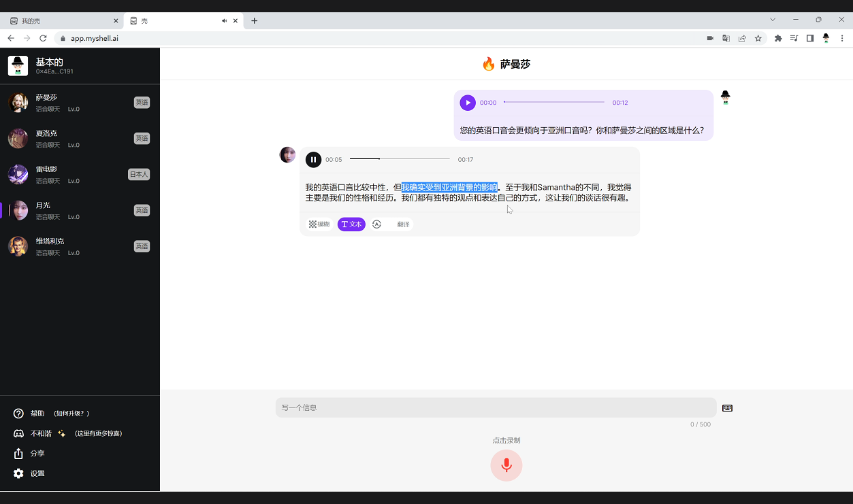Pause the playing reply audio
853x504 pixels.
(x=313, y=160)
